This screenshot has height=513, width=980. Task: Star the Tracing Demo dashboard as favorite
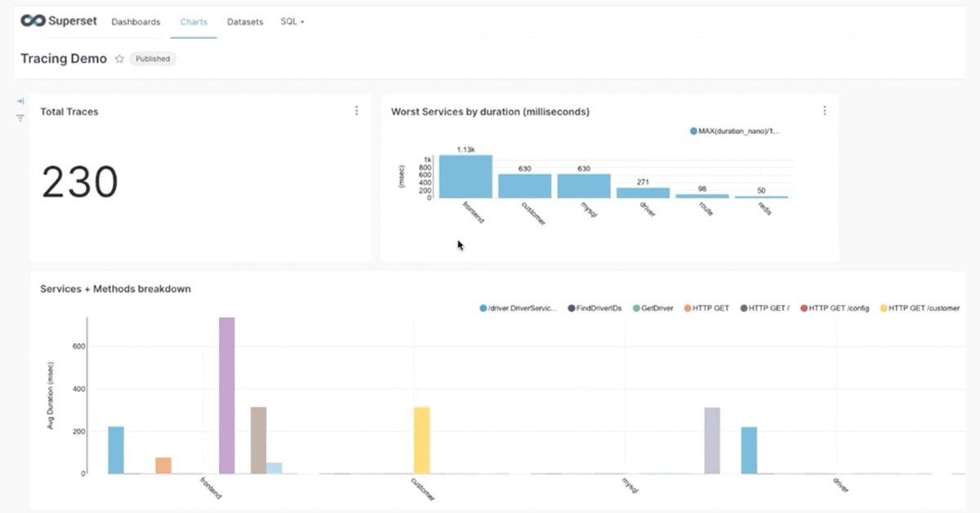coord(119,59)
